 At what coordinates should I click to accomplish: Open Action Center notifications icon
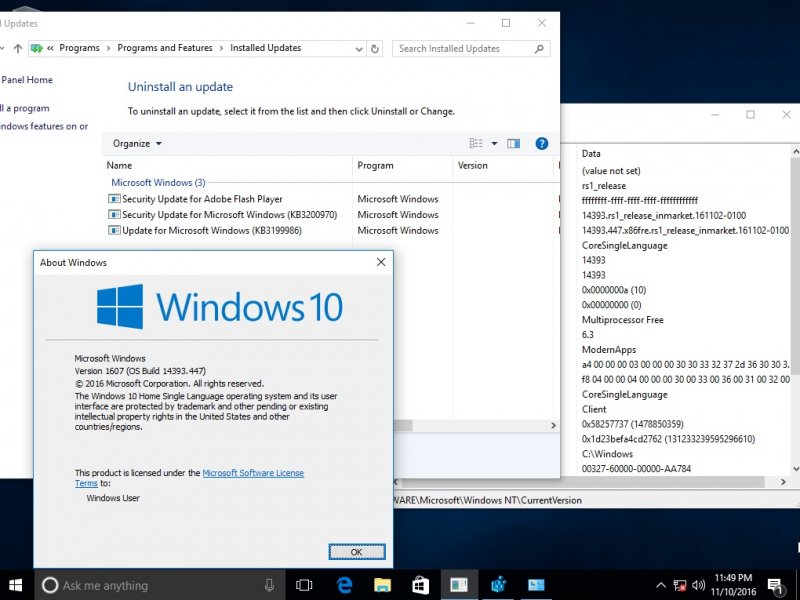tap(775, 586)
